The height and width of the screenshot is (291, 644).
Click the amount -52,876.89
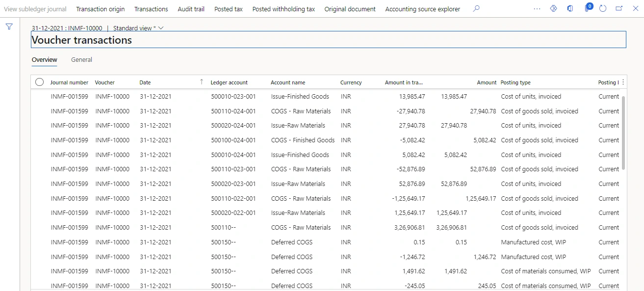tap(411, 169)
